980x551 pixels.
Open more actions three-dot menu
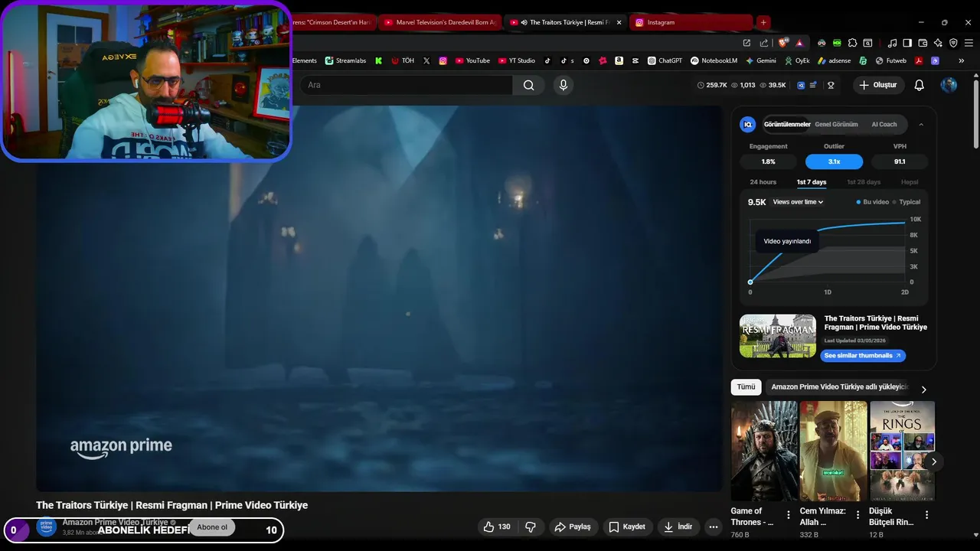click(714, 527)
